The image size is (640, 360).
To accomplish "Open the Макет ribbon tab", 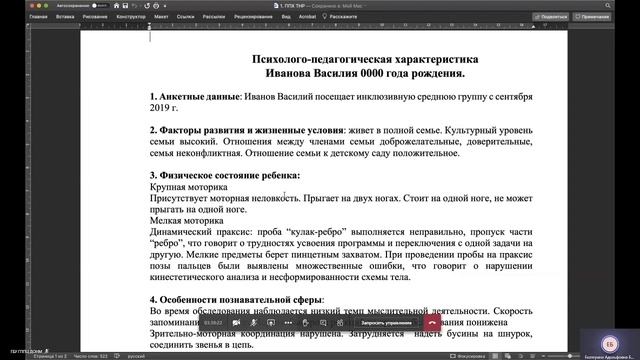I will (161, 17).
